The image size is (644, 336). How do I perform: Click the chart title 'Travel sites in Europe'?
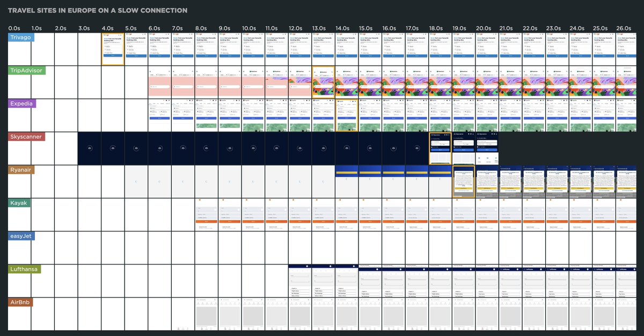click(98, 11)
